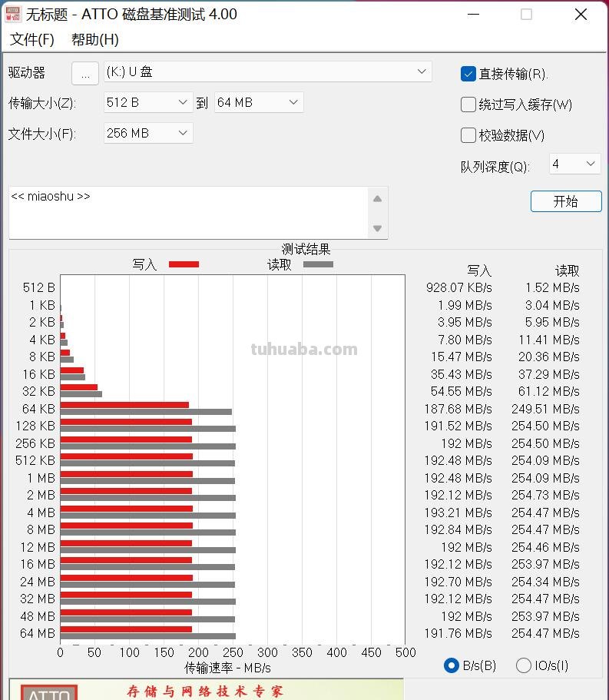Click the ATTO app icon in title bar
Screen dimensions: 609x700
pyautogui.click(x=12, y=15)
